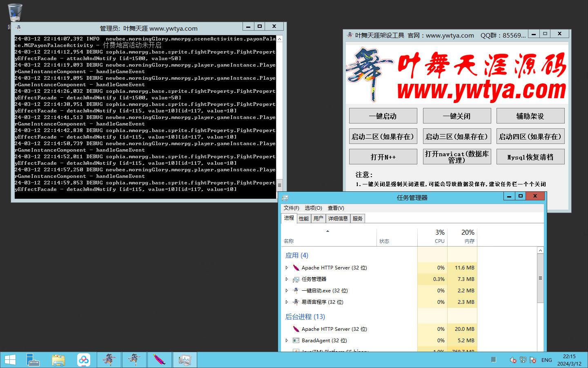Viewport: 588px width, 368px height.
Task: Click the Task Manager title bar icon
Action: 285,197
